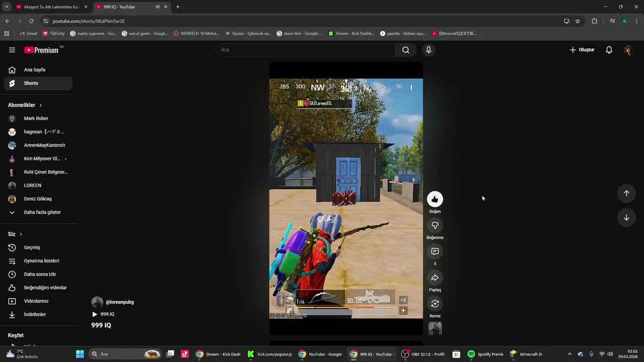Open Mark Rober channel subscription
This screenshot has height=362, width=644.
tap(38, 119)
